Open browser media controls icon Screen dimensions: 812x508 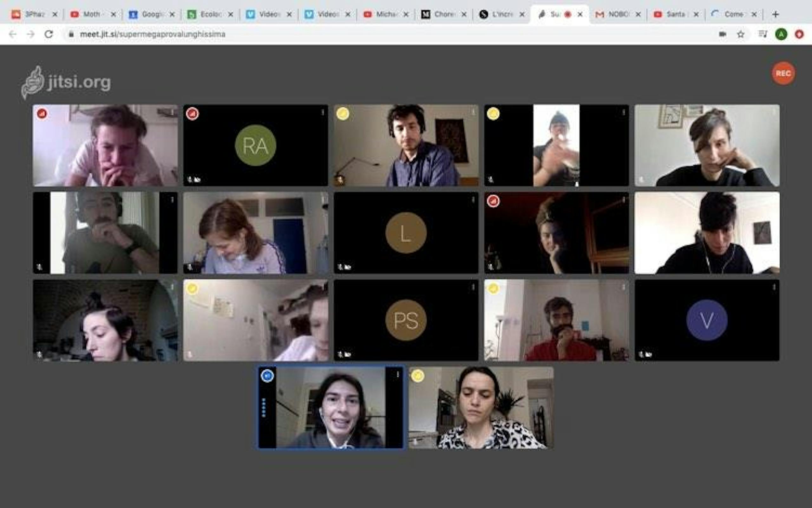tap(763, 34)
